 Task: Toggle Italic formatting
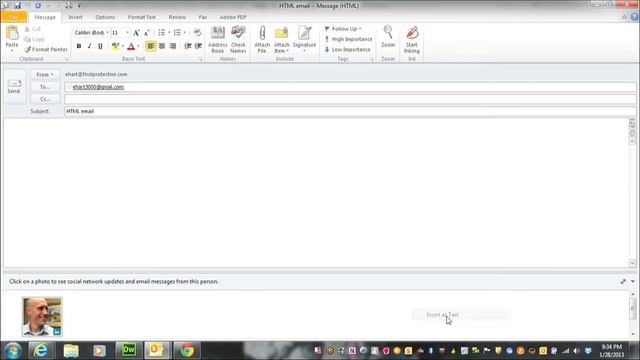tap(89, 46)
